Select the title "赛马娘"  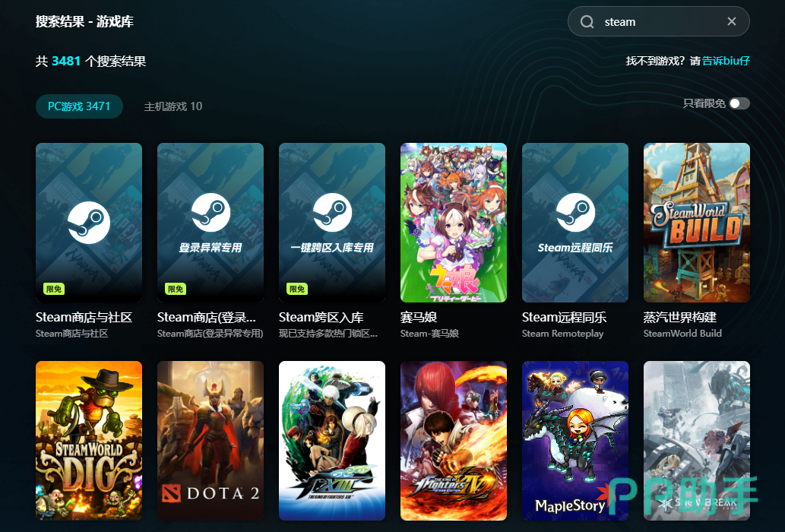[x=419, y=317]
